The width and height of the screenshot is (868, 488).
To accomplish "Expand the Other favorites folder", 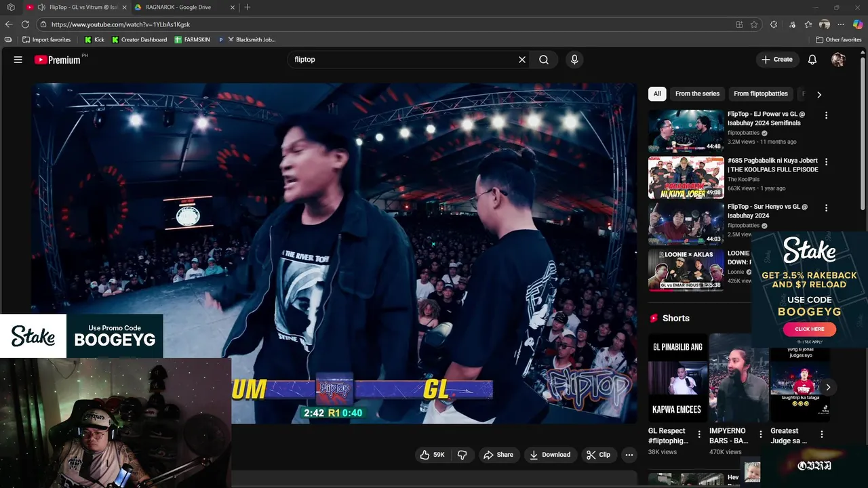I will point(838,39).
